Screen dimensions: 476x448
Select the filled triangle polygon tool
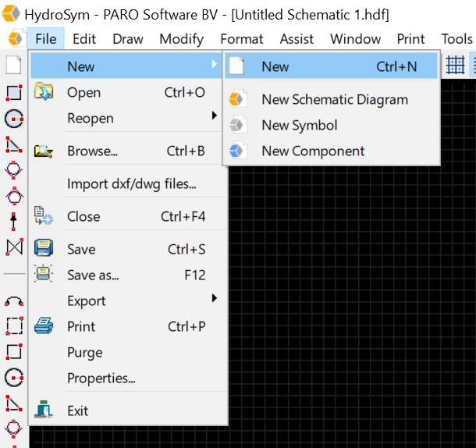pos(14,144)
